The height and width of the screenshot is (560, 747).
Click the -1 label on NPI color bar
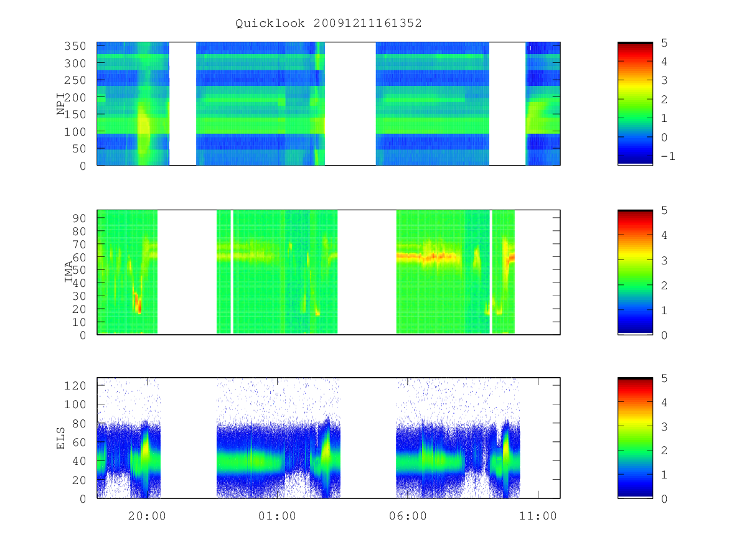pyautogui.click(x=667, y=156)
